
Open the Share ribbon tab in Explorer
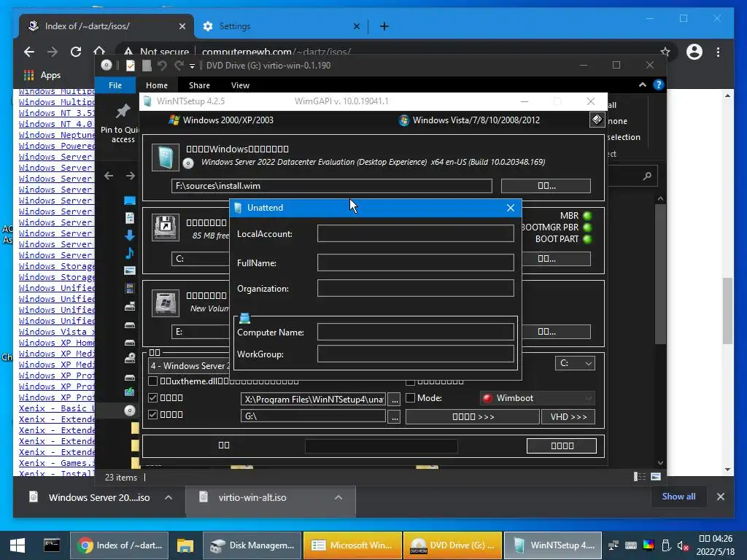point(199,85)
